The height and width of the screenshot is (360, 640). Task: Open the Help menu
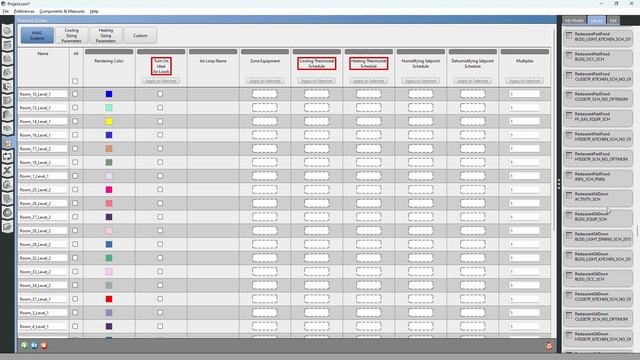[94, 11]
